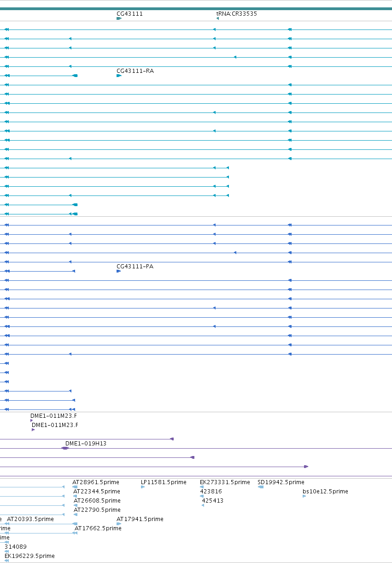Image resolution: width=392 pixels, height=563 pixels.
Task: Open the CG43111-PA protein label
Action: click(135, 267)
